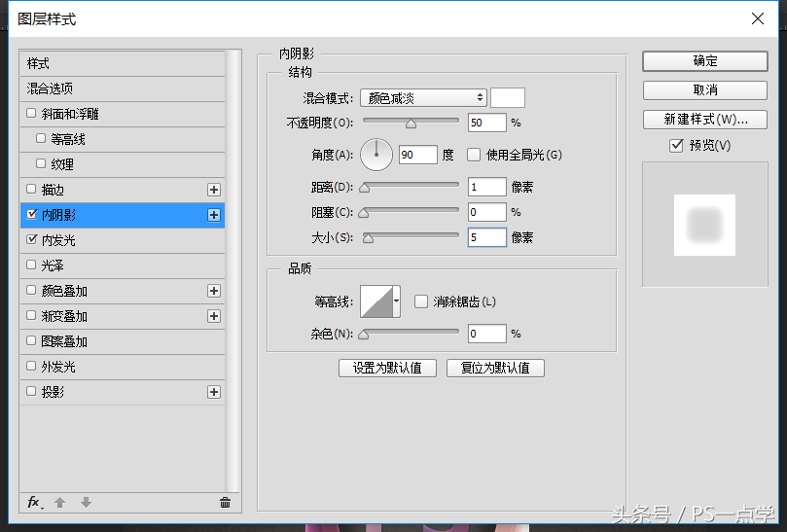Toggle the 预览(V) checkbox
The image size is (787, 532).
(676, 146)
